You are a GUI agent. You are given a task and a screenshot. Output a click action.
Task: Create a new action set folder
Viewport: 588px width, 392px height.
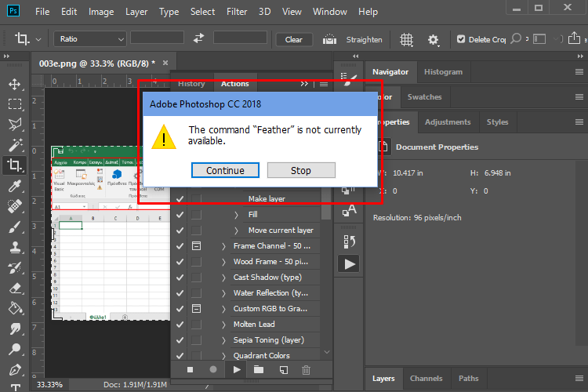tap(259, 370)
